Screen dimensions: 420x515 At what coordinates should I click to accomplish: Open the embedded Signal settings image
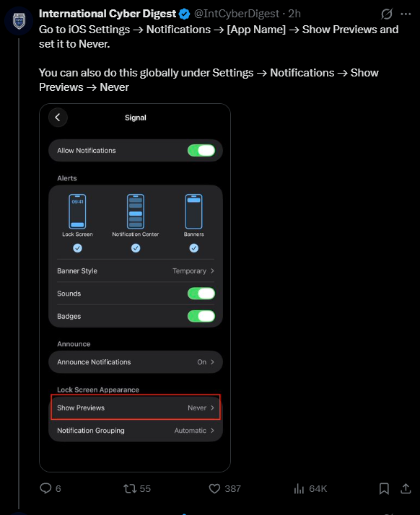coord(135,288)
